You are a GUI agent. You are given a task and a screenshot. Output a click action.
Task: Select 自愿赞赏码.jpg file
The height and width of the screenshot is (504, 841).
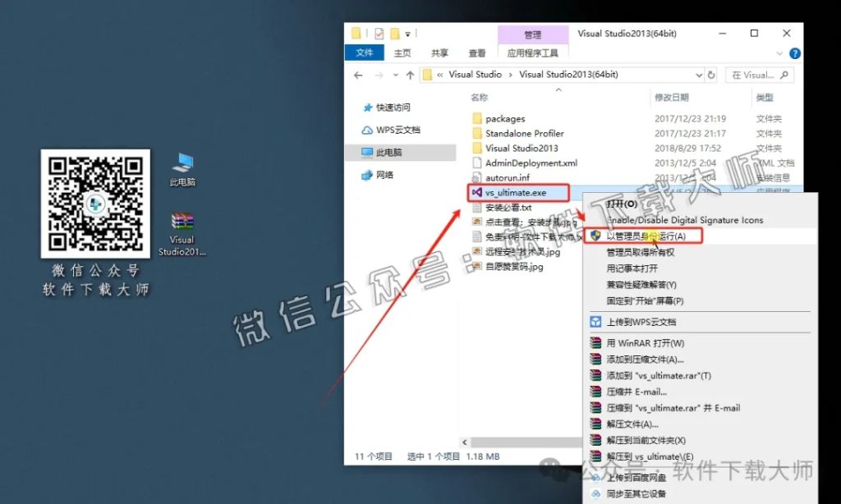tap(514, 266)
